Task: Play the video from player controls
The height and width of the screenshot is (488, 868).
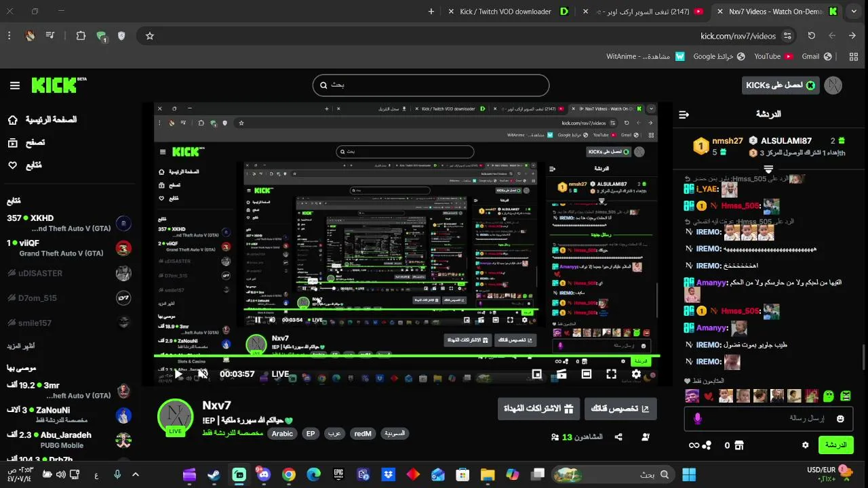Action: click(x=178, y=374)
